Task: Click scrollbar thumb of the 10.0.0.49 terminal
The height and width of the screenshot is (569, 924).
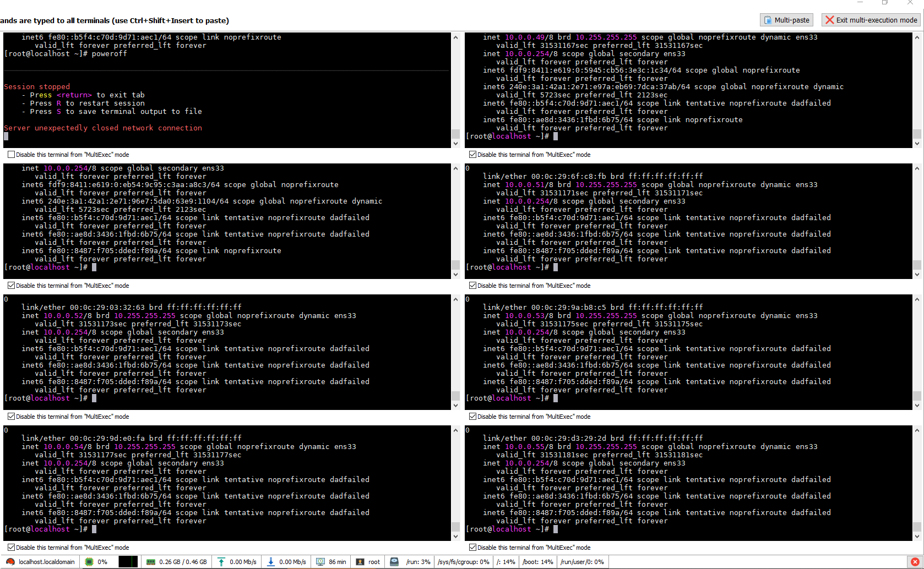Action: coord(917,134)
